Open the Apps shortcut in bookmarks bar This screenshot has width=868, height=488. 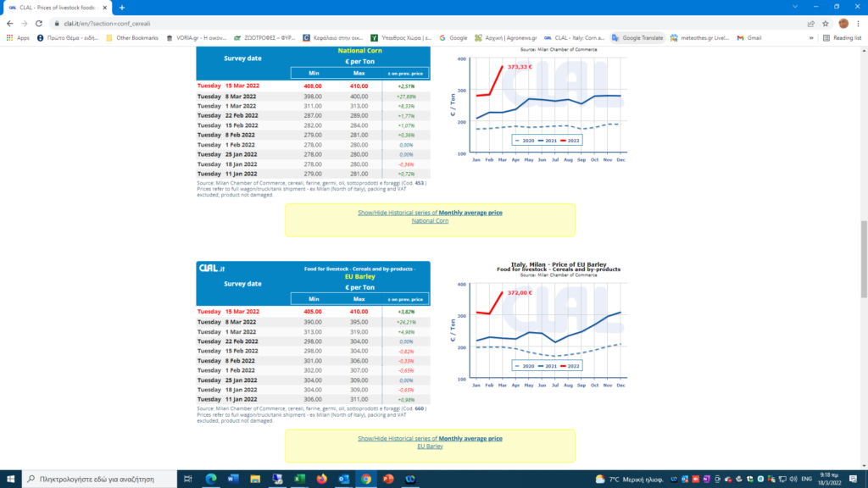[18, 38]
